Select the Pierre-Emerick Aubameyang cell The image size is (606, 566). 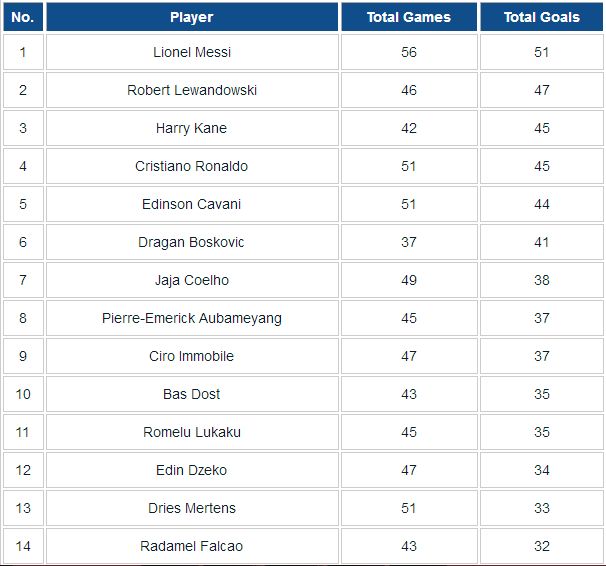tap(192, 318)
